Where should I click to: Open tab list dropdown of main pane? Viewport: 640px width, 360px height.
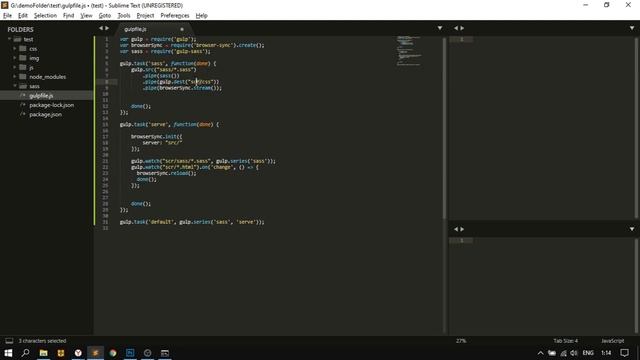[440, 28]
